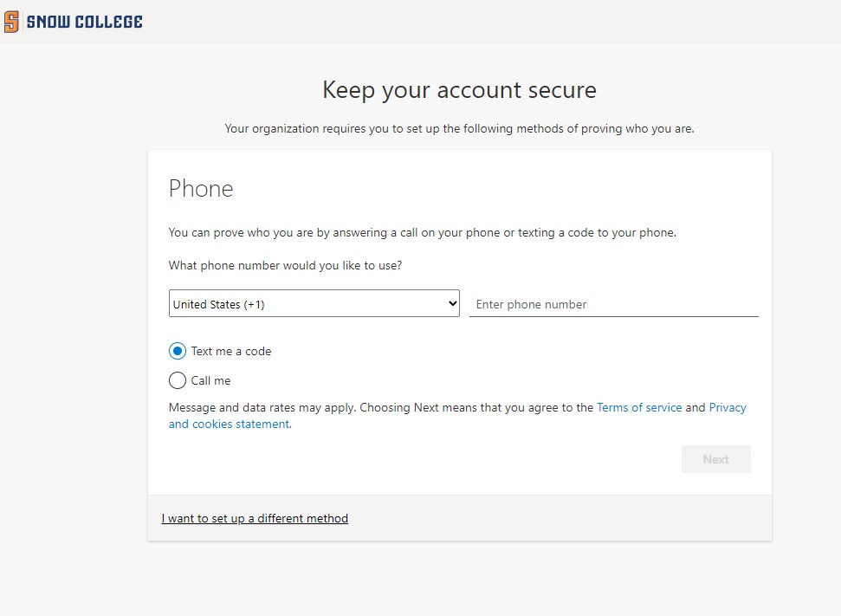Select the Call me radio button
This screenshot has width=841, height=616.
click(x=178, y=380)
